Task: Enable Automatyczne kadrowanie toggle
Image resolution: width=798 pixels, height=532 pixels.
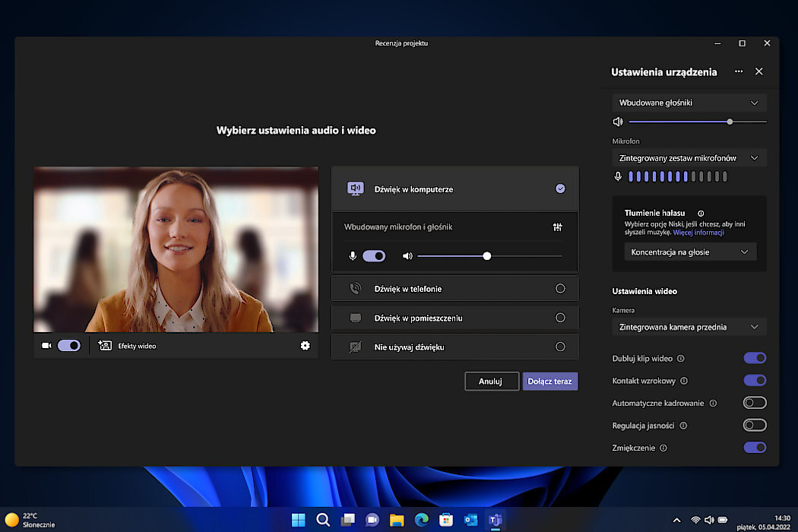Action: [x=754, y=403]
